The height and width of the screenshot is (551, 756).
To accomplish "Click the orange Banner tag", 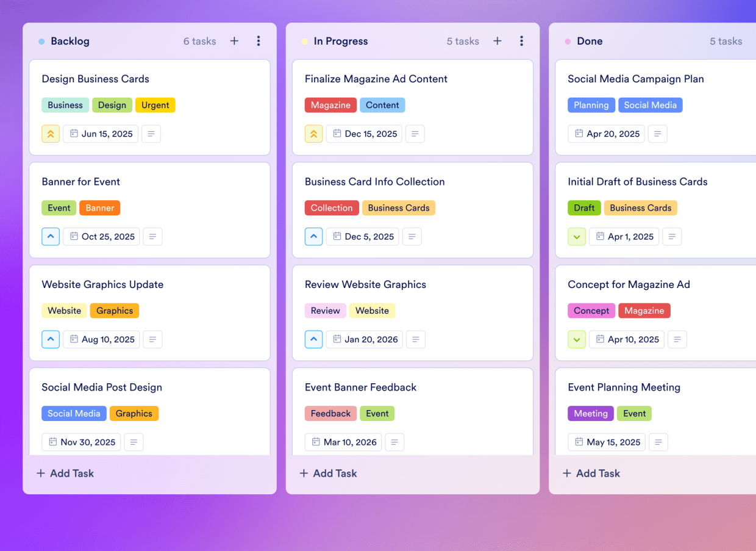I will click(100, 207).
